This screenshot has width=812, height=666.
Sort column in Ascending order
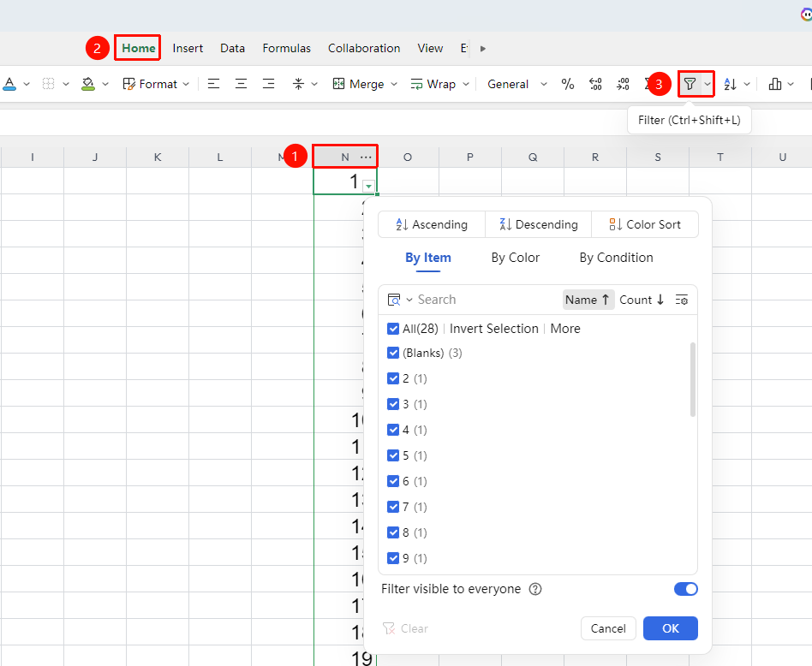pos(432,224)
